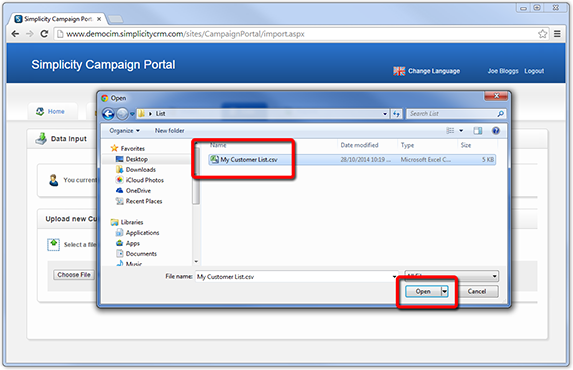Screen dimensions: 573x370
Task: Click the Search List input field
Action: click(x=452, y=114)
